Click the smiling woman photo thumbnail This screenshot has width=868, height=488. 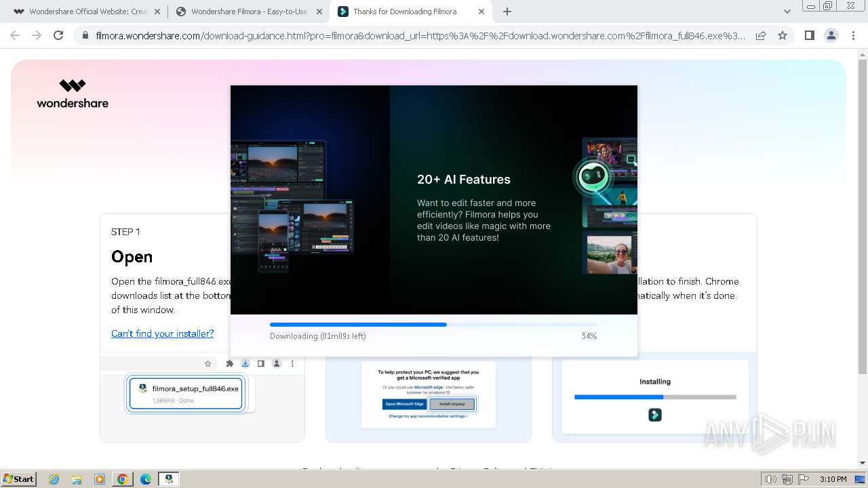tap(610, 253)
